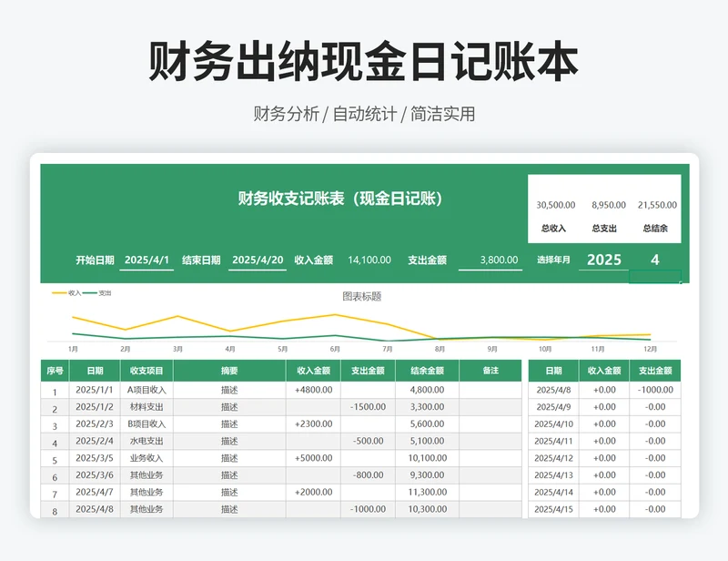The image size is (728, 561).
Task: Select the date cell 2025/2/4
Action: [95, 441]
